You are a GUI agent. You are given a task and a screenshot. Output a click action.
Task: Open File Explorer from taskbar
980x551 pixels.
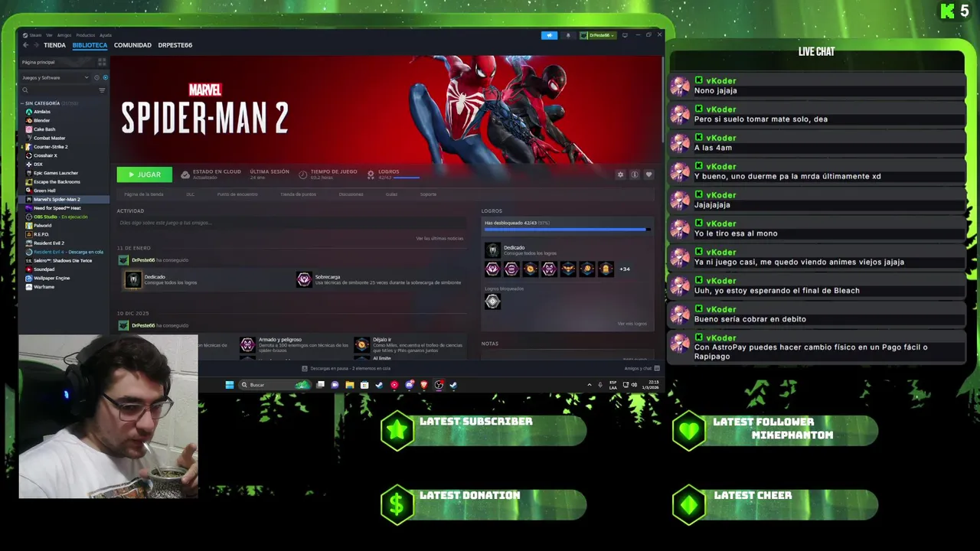coord(349,385)
